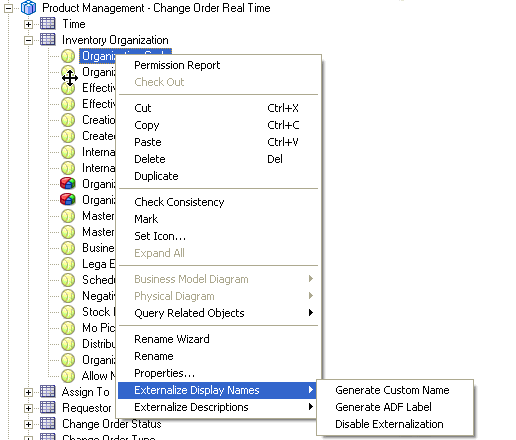Launch the Rename Wizard menu item
Screen dimensions: 516x440
coord(172,339)
